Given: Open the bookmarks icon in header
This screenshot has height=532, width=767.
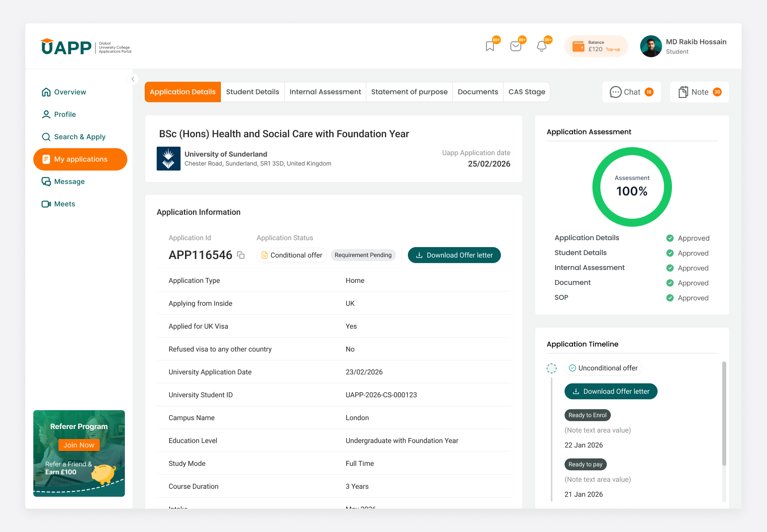Looking at the screenshot, I should [490, 46].
